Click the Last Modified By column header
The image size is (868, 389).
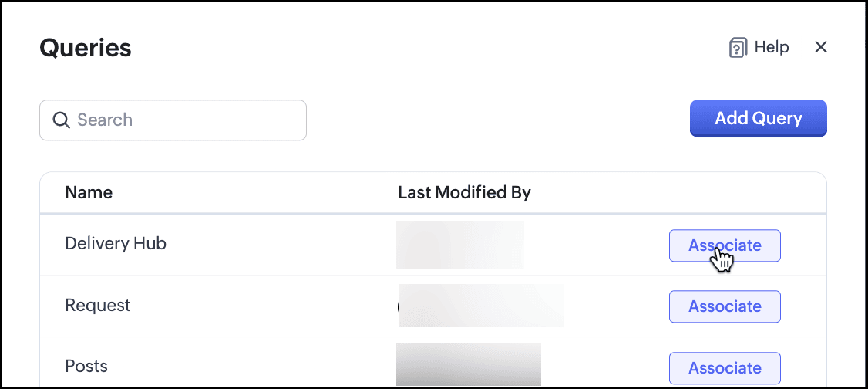(x=464, y=193)
